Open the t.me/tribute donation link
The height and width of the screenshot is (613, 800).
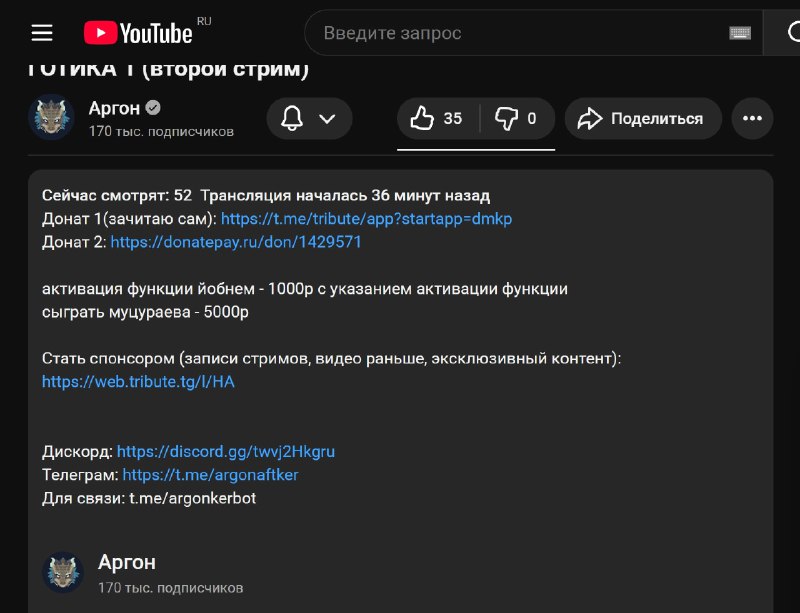[x=366, y=218]
